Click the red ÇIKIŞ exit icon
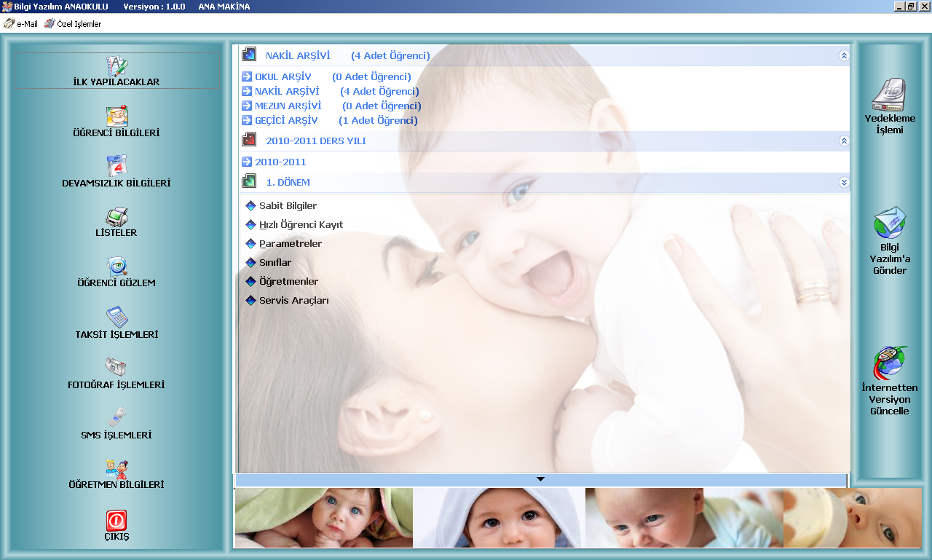932x560 pixels. pyautogui.click(x=116, y=520)
